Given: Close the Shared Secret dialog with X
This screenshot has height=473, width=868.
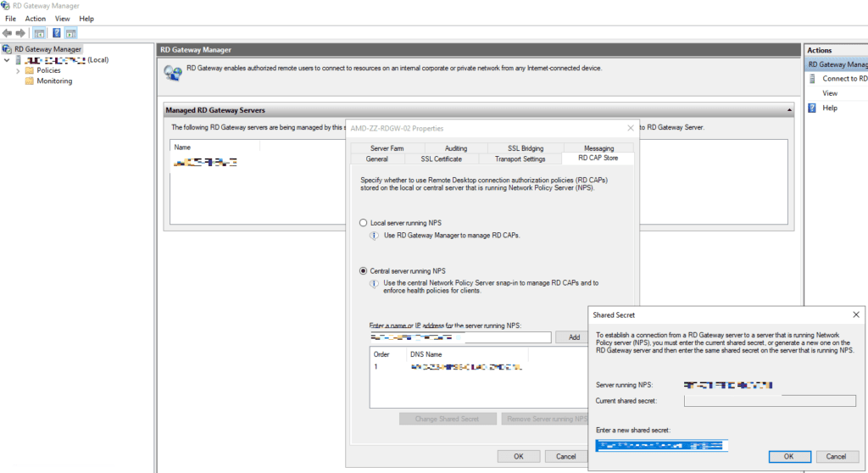Looking at the screenshot, I should (856, 314).
